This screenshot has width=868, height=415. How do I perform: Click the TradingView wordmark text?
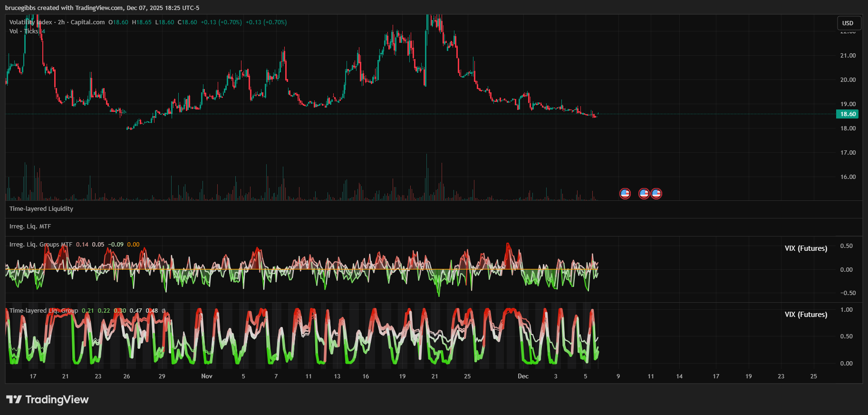57,399
